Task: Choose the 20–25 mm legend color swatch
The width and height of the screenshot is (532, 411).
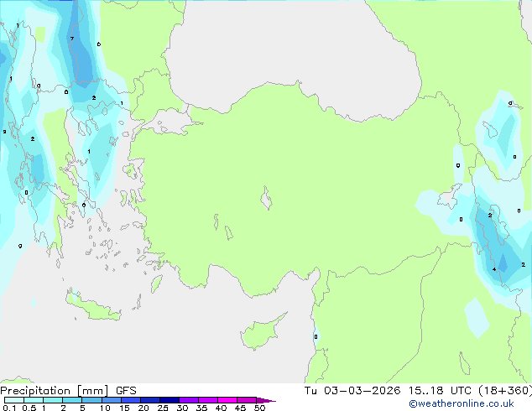Action: point(149,400)
